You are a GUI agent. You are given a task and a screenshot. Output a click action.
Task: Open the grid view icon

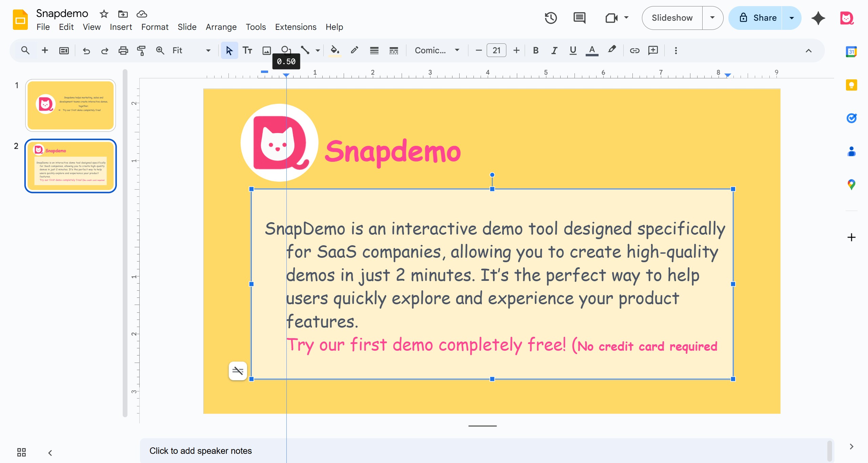tap(21, 452)
